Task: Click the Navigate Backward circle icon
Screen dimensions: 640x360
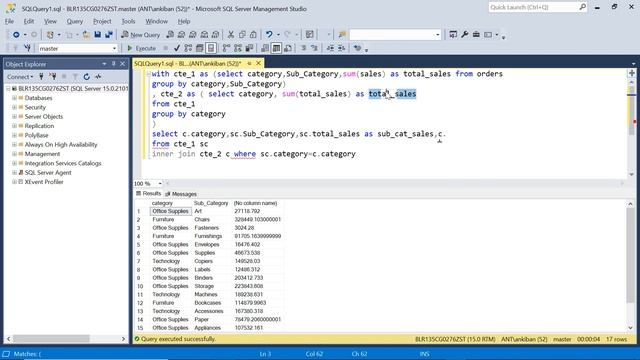Action: click(x=16, y=35)
